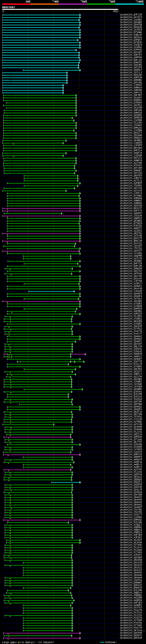This screenshot has height=644, width=146.
Task: Open hit UniRef100_C6TDC5
Action: pos(131,30)
